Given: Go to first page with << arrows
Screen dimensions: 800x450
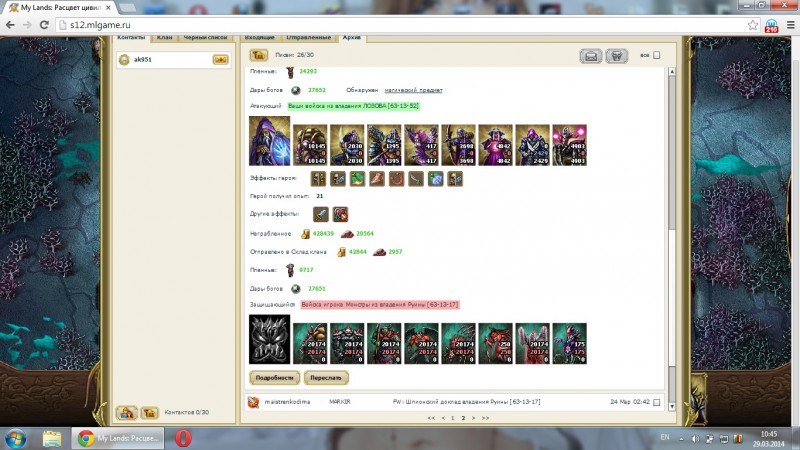Looking at the screenshot, I should coord(431,418).
